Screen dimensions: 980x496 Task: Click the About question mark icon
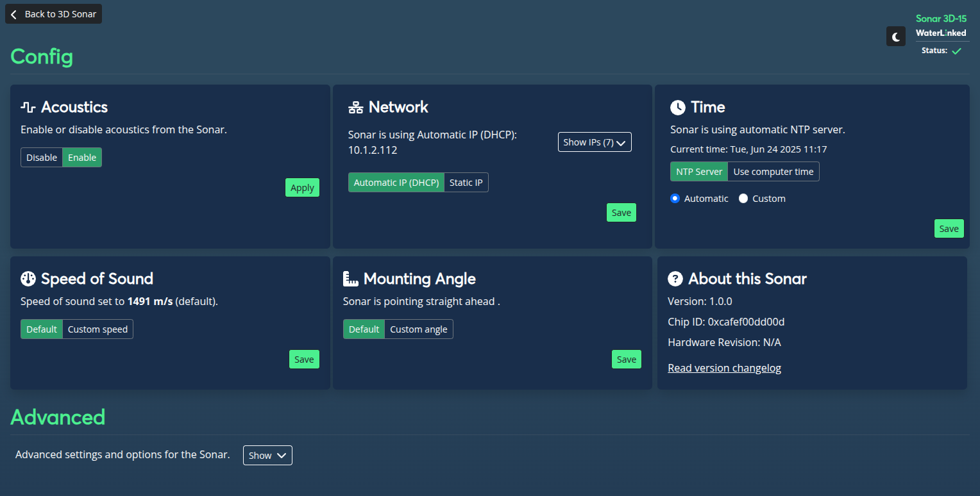pos(675,279)
